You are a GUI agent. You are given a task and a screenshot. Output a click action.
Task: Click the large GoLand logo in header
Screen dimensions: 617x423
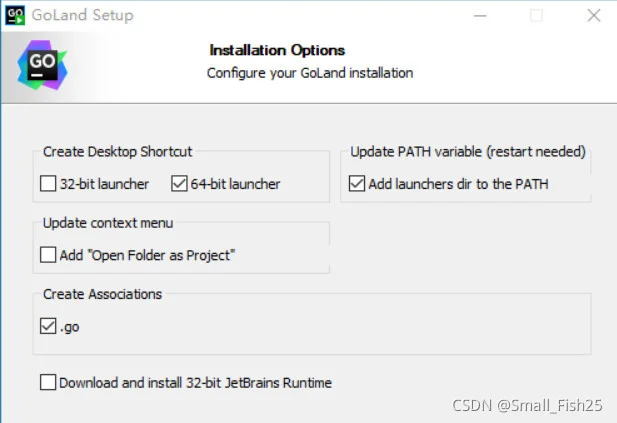point(42,65)
